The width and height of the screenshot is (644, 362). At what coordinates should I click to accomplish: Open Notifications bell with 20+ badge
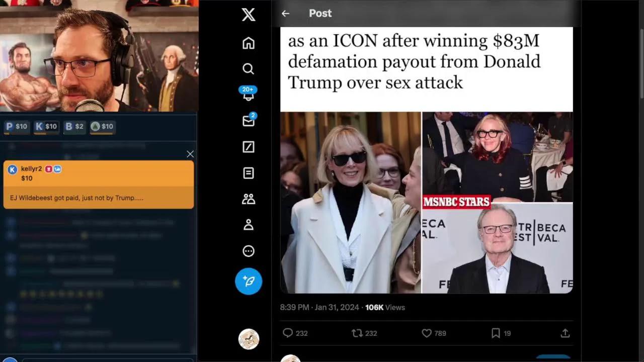click(248, 94)
